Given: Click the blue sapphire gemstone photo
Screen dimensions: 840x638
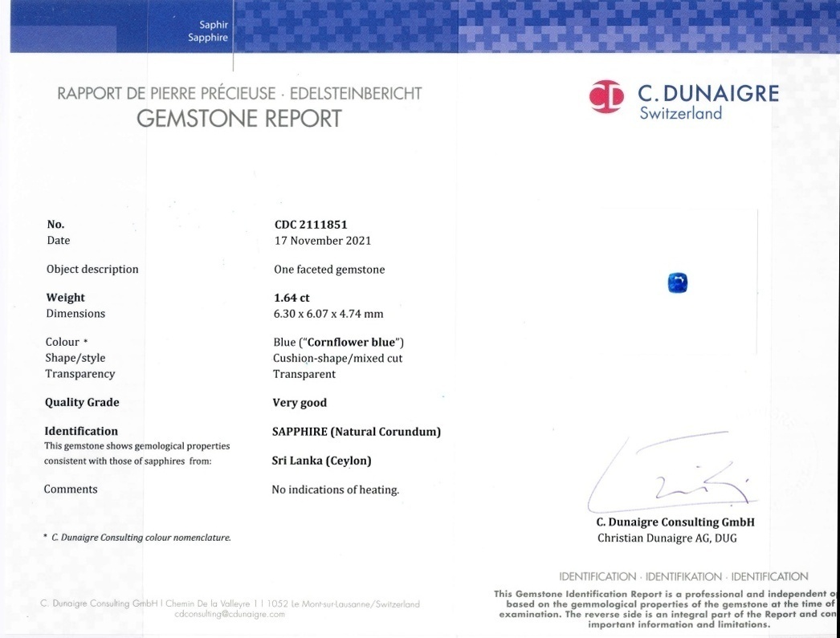Looking at the screenshot, I should click(678, 282).
